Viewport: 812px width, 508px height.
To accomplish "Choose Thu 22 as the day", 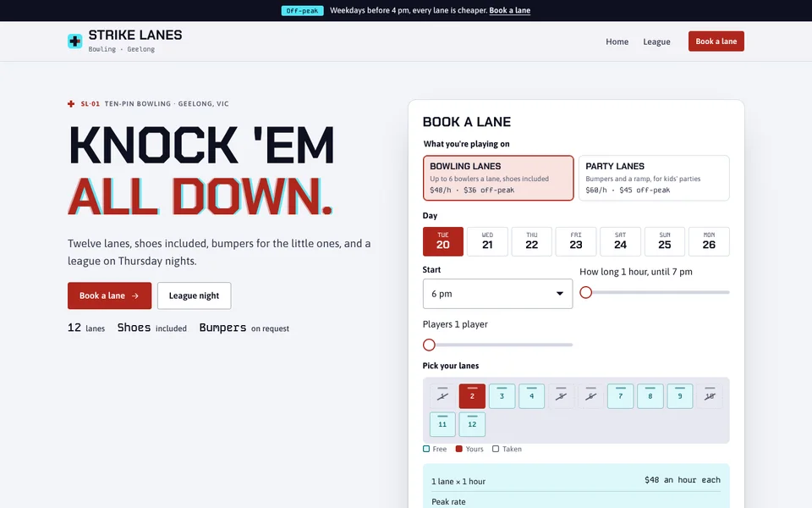I will click(x=532, y=241).
